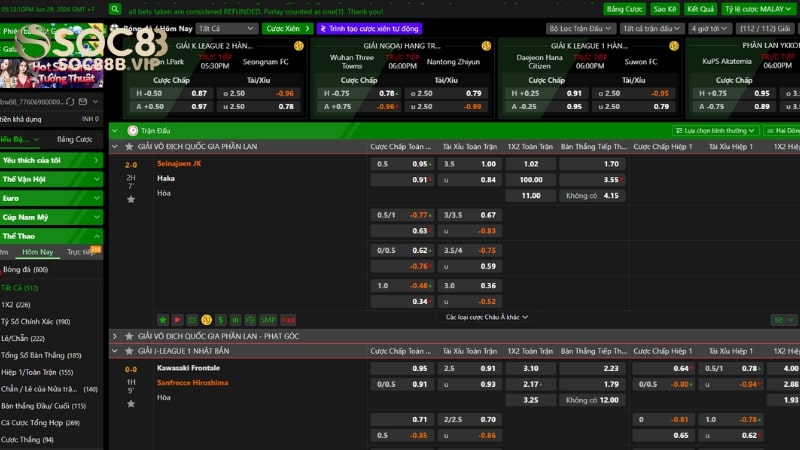Select Tổng Số Bàn Thắng (185) filter

click(41, 355)
